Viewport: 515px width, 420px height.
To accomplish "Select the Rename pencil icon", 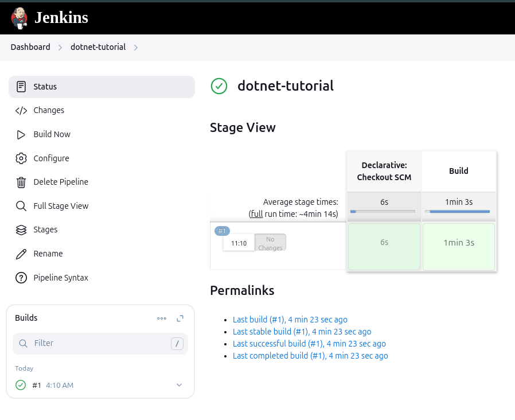I will pos(21,254).
